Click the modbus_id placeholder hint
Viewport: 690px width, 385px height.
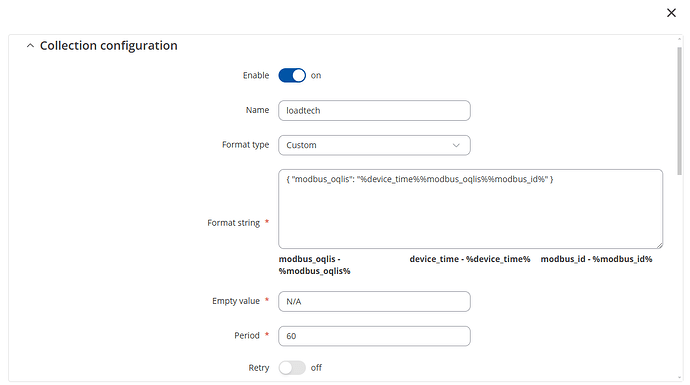click(x=596, y=259)
